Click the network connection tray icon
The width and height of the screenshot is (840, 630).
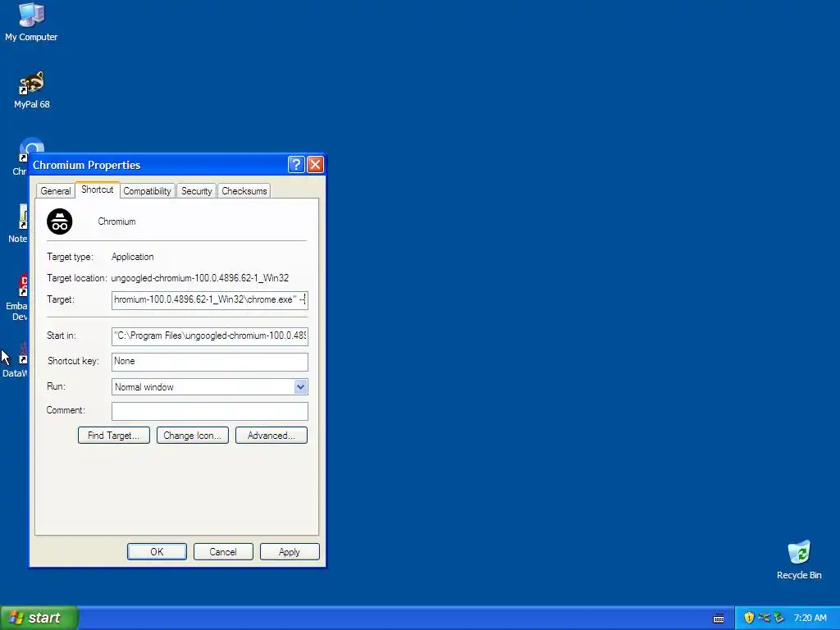tap(764, 618)
